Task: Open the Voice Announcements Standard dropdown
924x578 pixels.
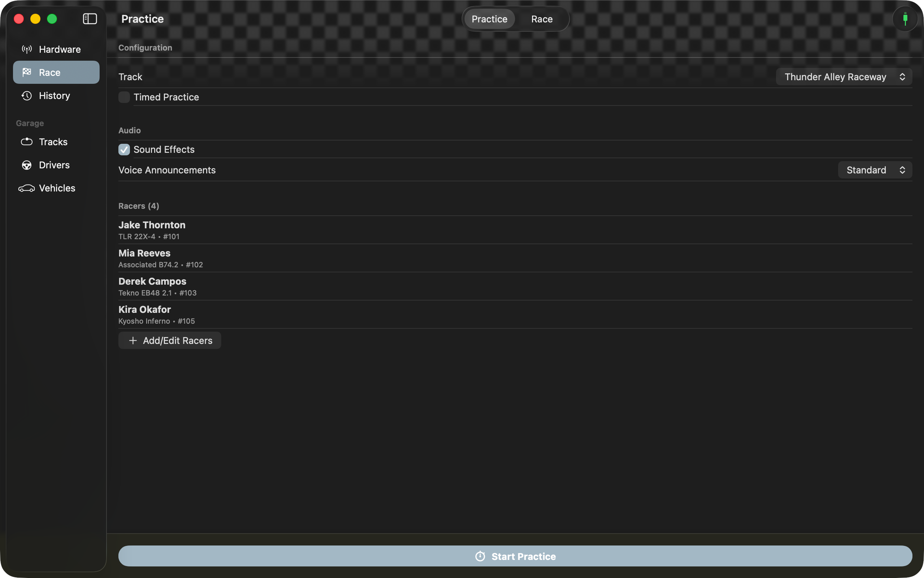Action: [x=875, y=170]
